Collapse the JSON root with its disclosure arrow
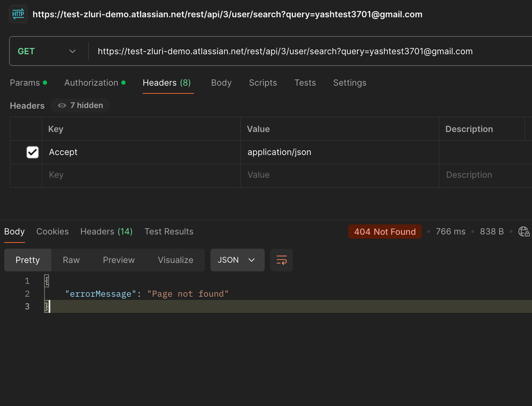Viewport: 532px width, 406px height. point(46,280)
